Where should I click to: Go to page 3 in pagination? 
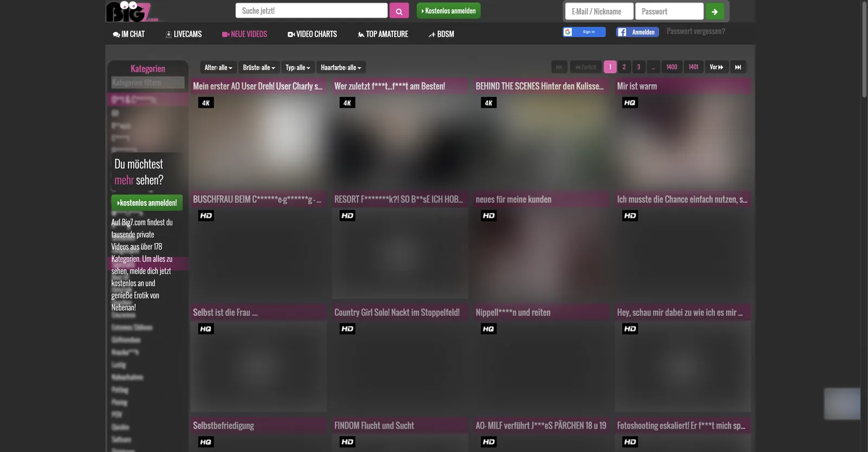(639, 67)
